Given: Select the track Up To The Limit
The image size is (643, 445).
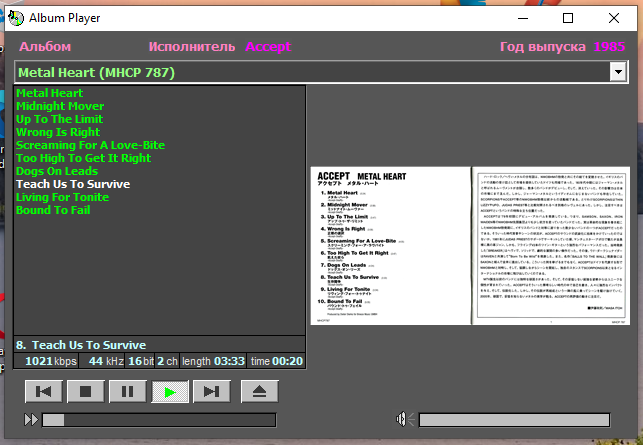Looking at the screenshot, I should pos(59,119).
